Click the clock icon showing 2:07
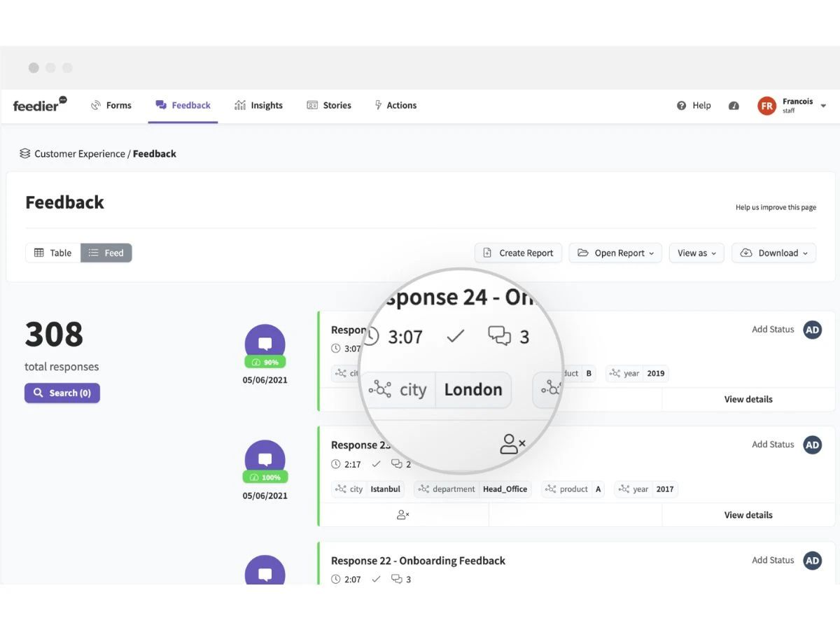 coord(336,579)
